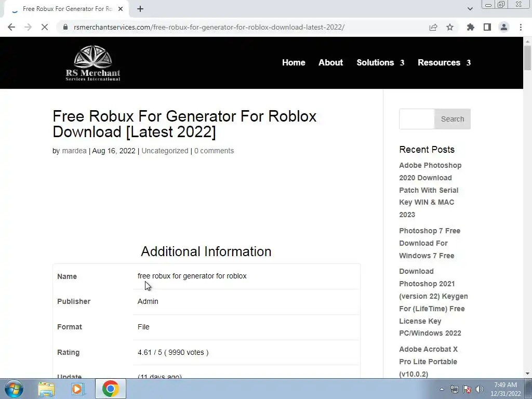Click the Action Center flag icon

point(467,389)
